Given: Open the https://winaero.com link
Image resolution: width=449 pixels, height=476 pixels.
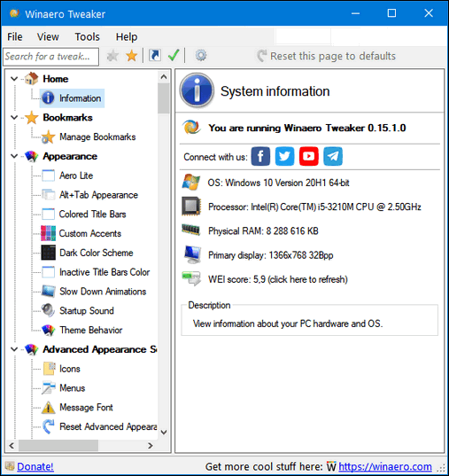Looking at the screenshot, I should point(385,466).
